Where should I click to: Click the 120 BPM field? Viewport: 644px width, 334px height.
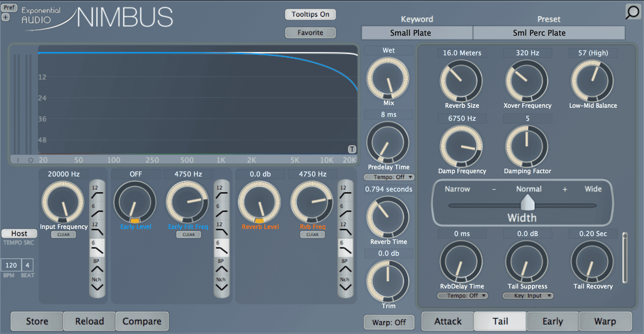tap(11, 265)
